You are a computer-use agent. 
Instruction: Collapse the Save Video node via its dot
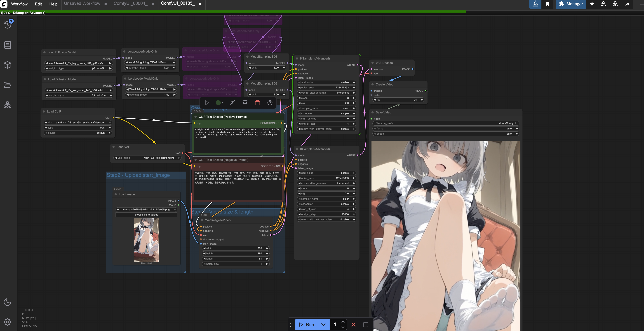coord(372,112)
